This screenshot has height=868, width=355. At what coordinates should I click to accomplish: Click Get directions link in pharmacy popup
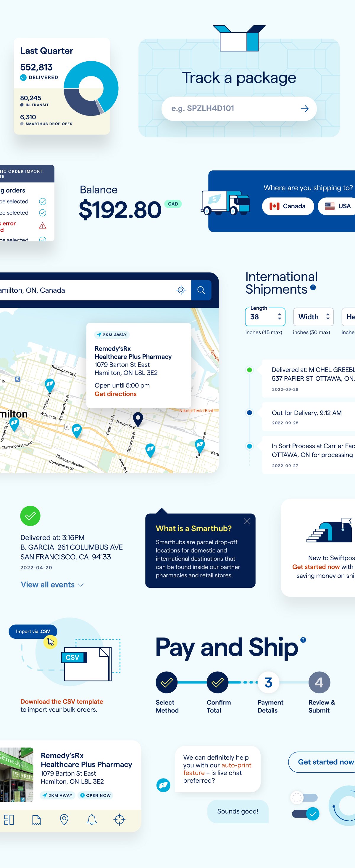[115, 394]
